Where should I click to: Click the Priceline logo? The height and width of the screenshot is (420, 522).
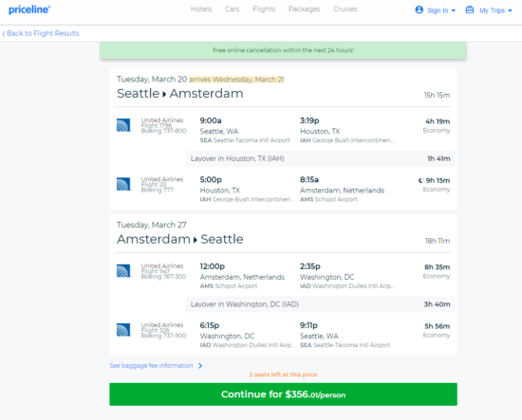click(29, 9)
